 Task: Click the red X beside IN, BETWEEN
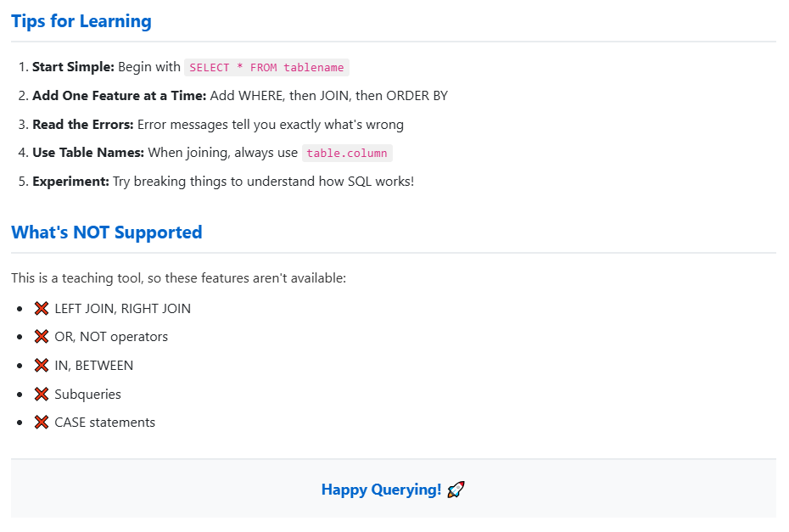[41, 366]
